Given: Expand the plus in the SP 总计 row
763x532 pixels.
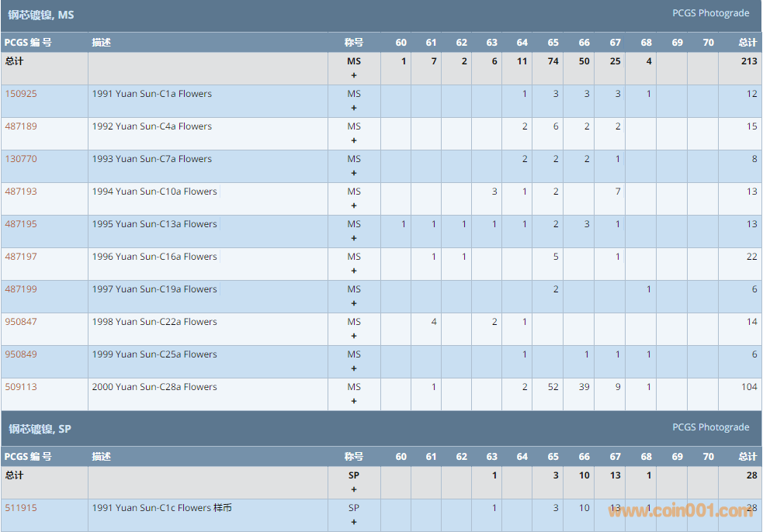Looking at the screenshot, I should [354, 490].
